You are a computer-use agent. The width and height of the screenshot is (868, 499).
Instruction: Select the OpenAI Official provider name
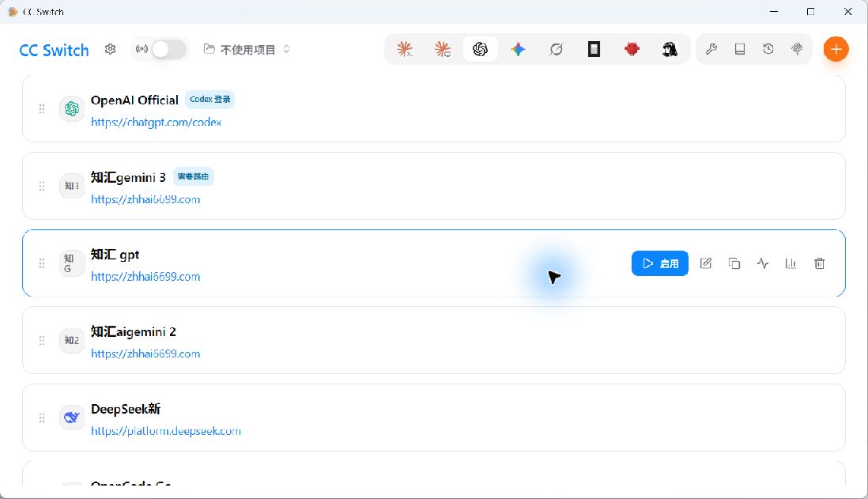tap(134, 100)
